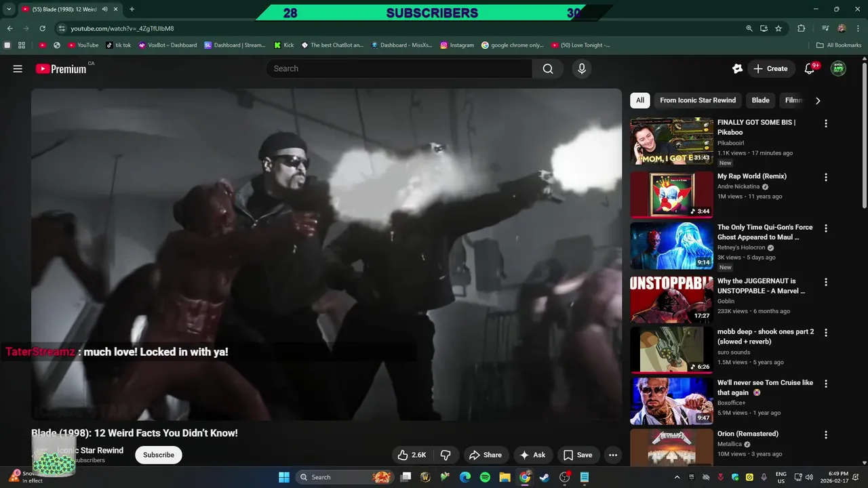Open the sparkle icon beside Create

click(x=738, y=68)
